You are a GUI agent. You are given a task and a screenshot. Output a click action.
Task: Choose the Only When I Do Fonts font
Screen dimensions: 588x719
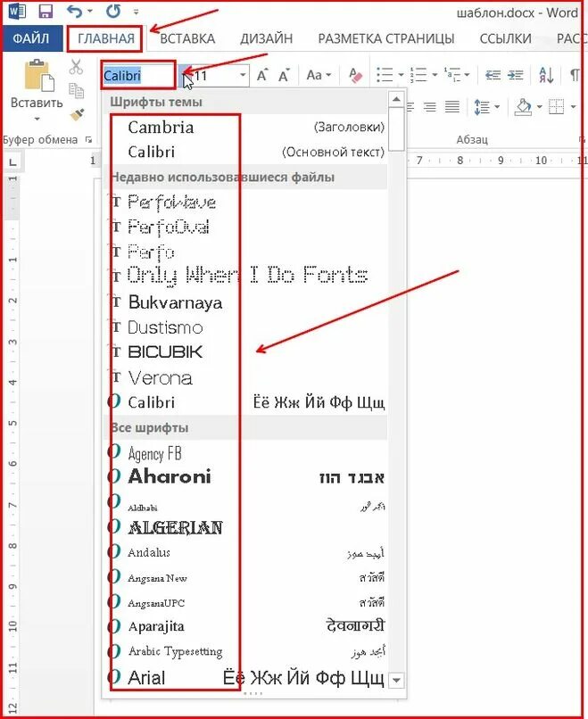pos(247,276)
